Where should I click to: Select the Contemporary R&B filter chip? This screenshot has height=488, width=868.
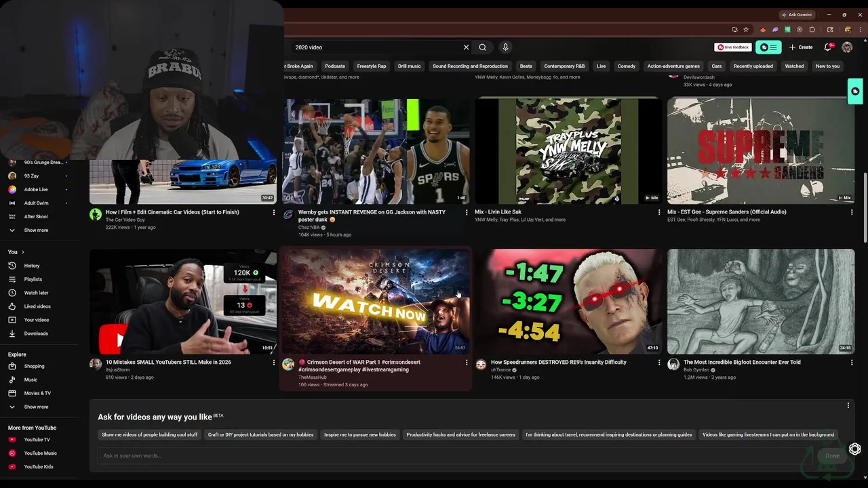(564, 66)
